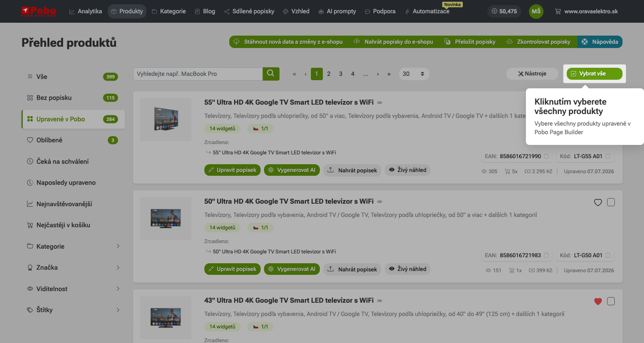Check the 43" TV selection checkbox
This screenshot has height=343, width=644.
click(x=611, y=301)
